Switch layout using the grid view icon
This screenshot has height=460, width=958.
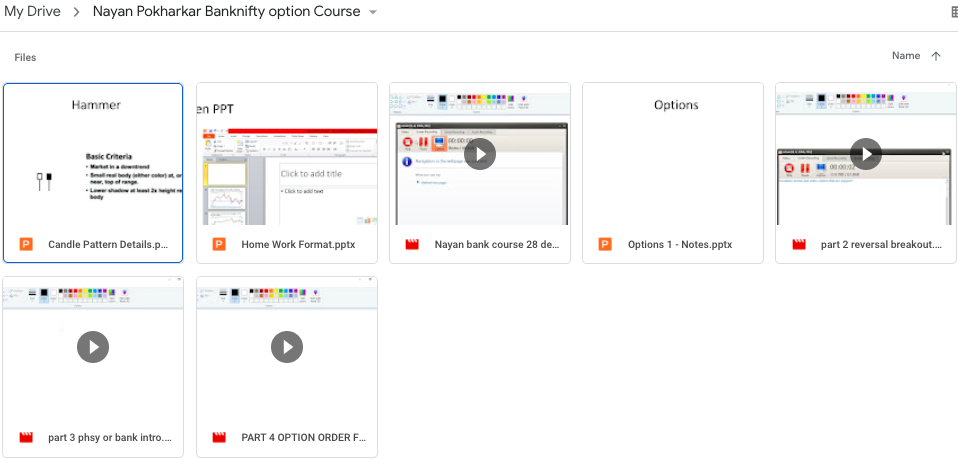(x=952, y=12)
